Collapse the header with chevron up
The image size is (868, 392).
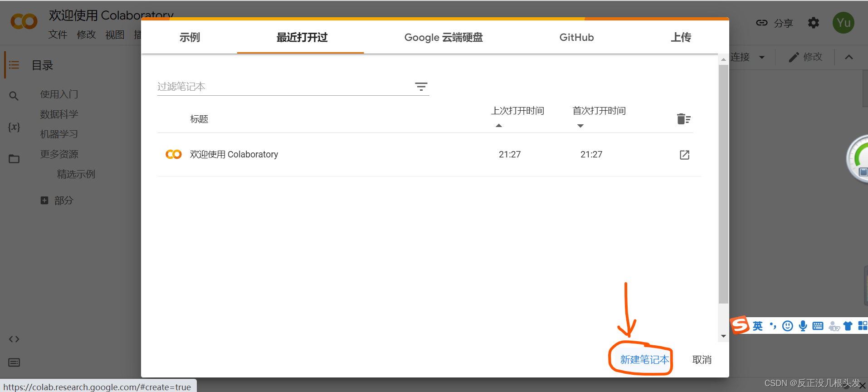click(849, 57)
